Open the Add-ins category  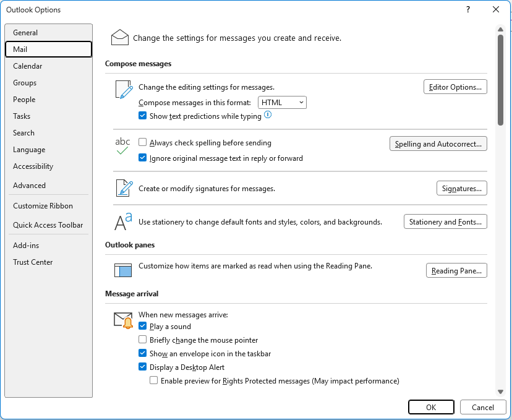click(x=49, y=246)
